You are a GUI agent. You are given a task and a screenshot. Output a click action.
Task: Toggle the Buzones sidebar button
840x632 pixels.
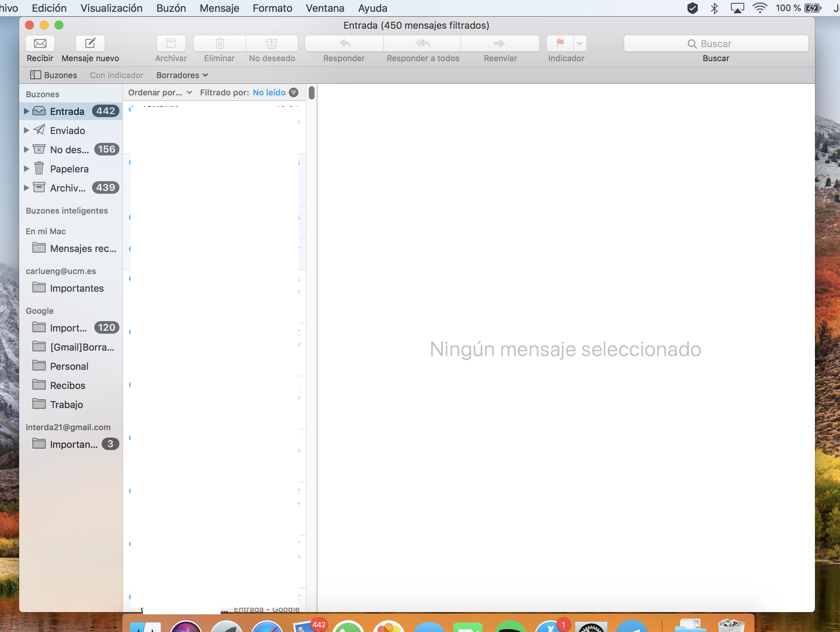53,75
